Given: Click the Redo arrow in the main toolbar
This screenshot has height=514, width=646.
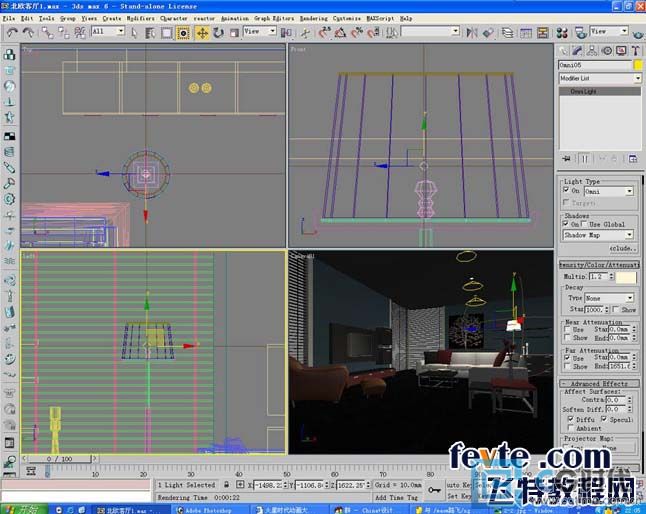Looking at the screenshot, I should tap(28, 33).
